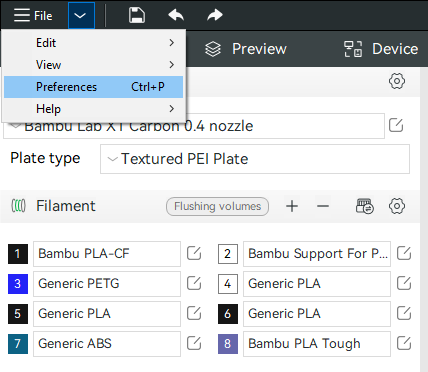Click the redo arrow icon
This screenshot has height=372, width=428.
pos(215,15)
